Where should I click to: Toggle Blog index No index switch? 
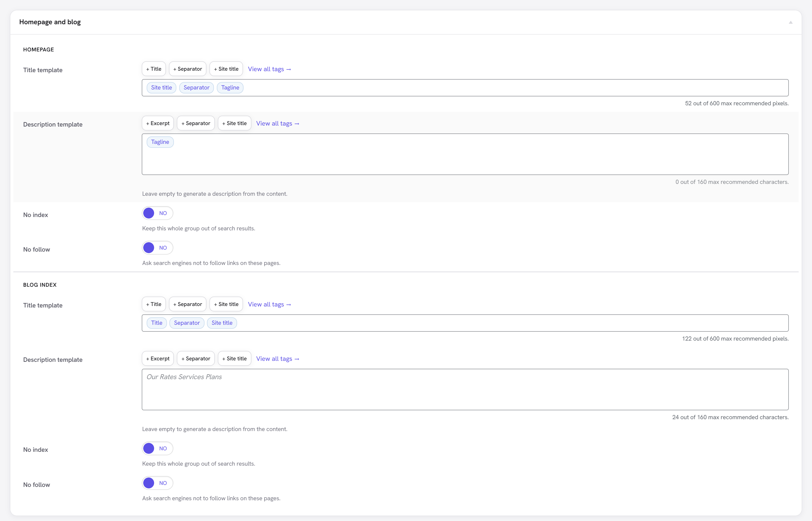tap(158, 448)
